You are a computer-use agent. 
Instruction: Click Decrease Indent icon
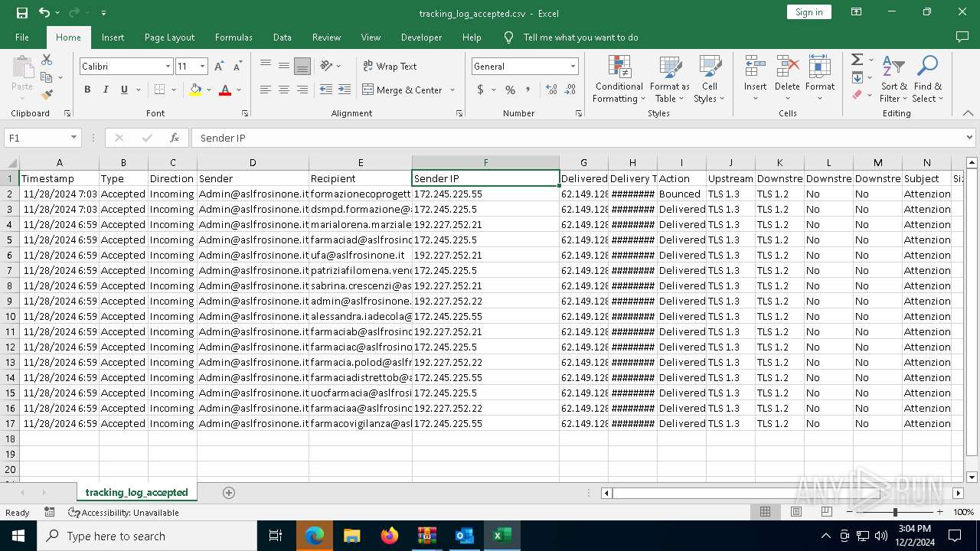point(325,90)
